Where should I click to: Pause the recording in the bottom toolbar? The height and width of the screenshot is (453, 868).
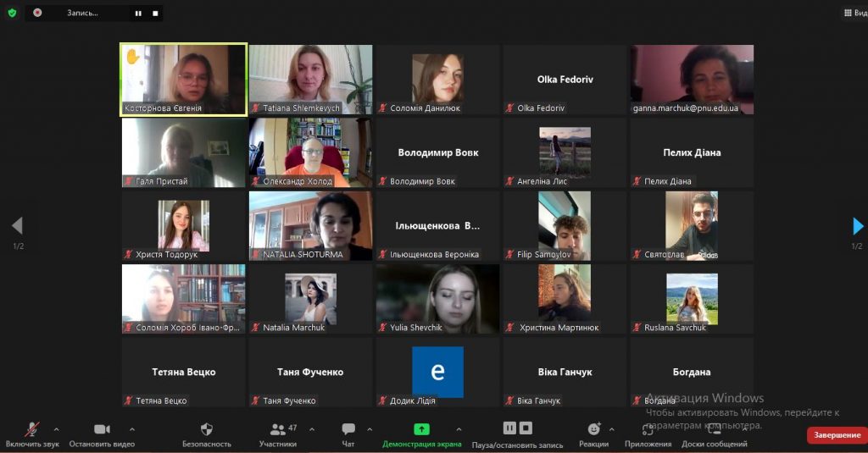pyautogui.click(x=509, y=428)
